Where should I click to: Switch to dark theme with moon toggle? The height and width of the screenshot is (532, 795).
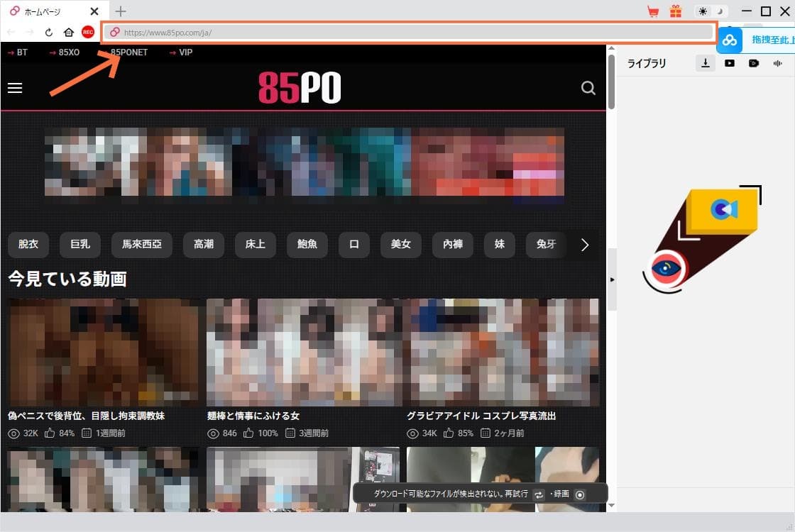(x=720, y=11)
